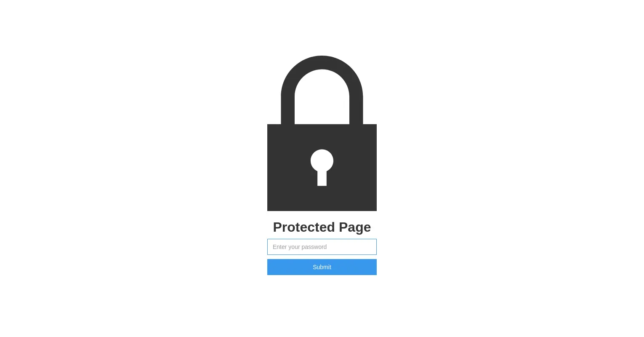Click the right leg of the lock shackle
Viewport: 644px width, 337px height.
click(356, 110)
